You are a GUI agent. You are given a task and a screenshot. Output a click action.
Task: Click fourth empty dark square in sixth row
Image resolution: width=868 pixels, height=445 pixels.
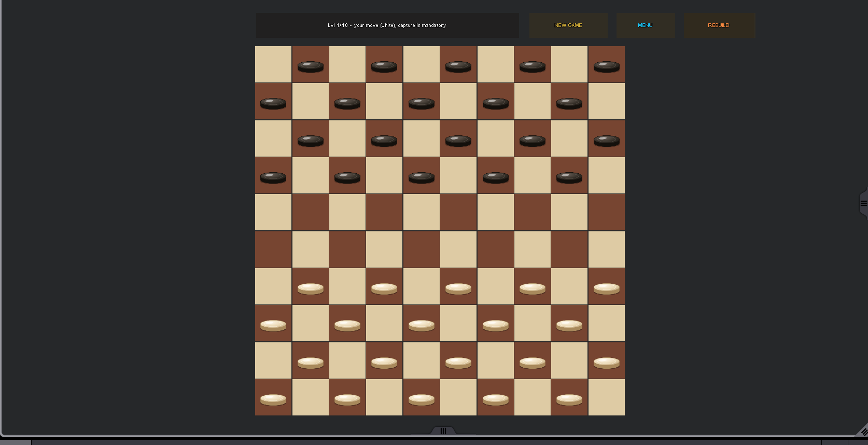coord(496,249)
